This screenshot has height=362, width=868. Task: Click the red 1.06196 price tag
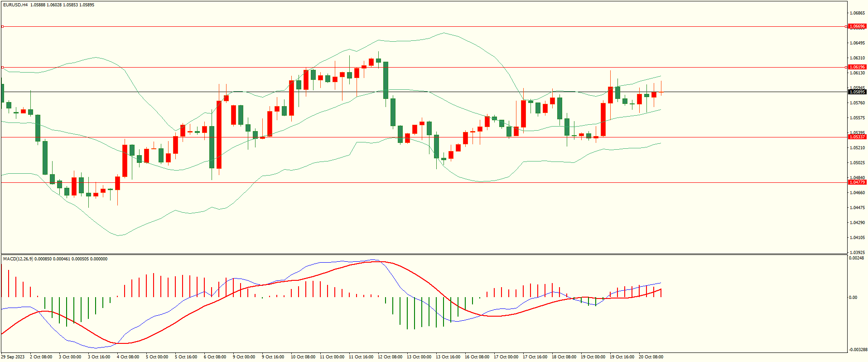coord(857,67)
